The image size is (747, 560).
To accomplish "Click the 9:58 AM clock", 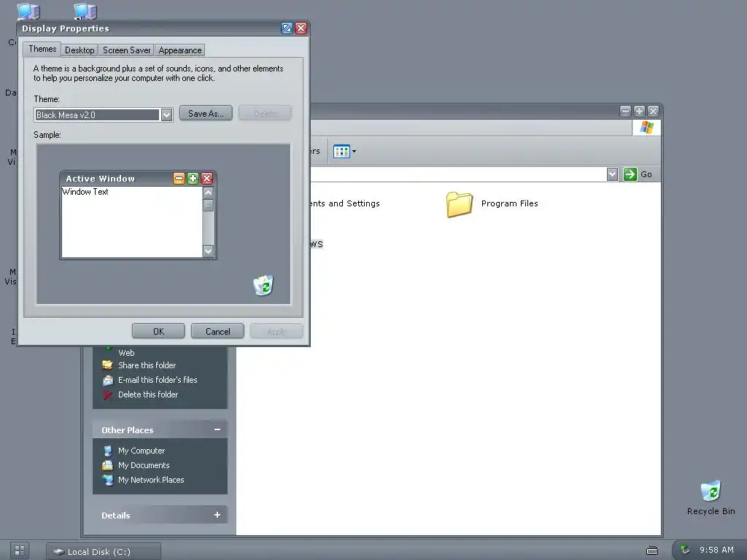I will tap(716, 550).
